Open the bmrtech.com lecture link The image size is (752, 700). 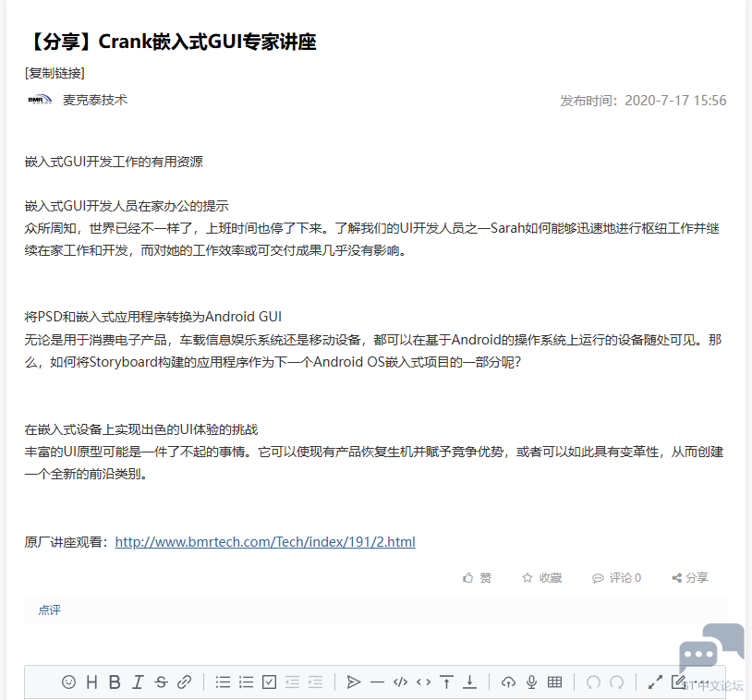[x=265, y=542]
